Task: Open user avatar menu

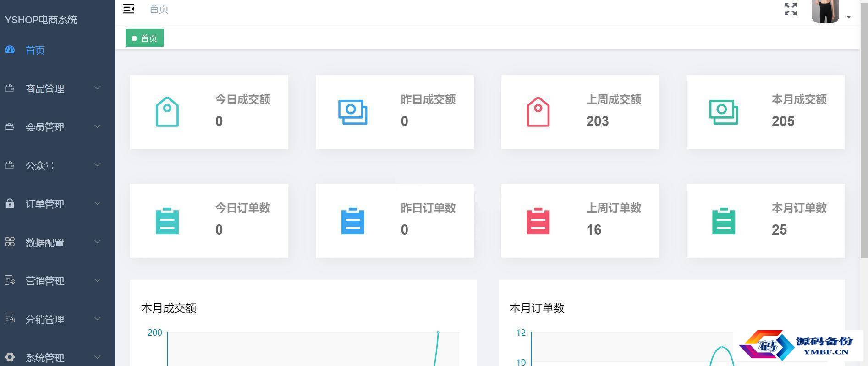Action: coord(825,11)
